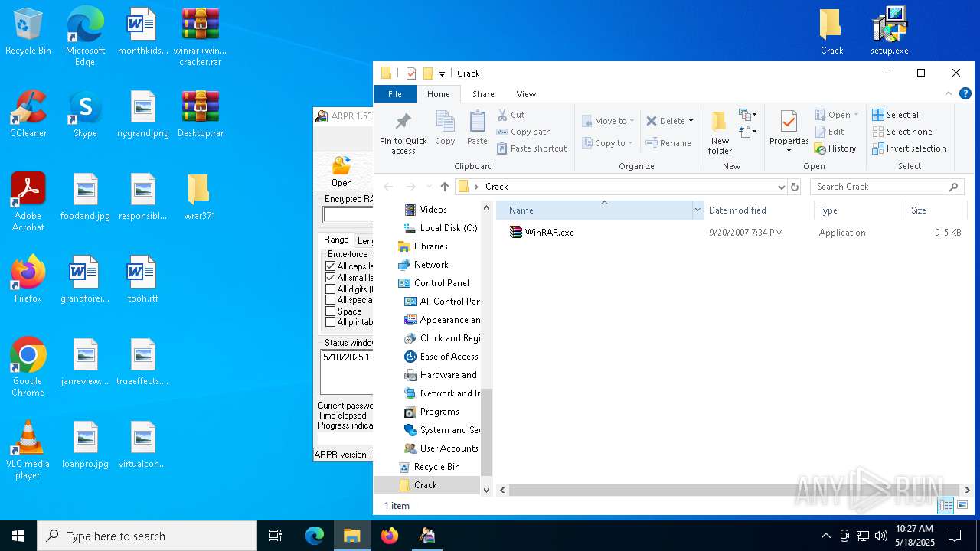Switch to the Share ribbon tab
This screenshot has width=980, height=551.
[483, 94]
